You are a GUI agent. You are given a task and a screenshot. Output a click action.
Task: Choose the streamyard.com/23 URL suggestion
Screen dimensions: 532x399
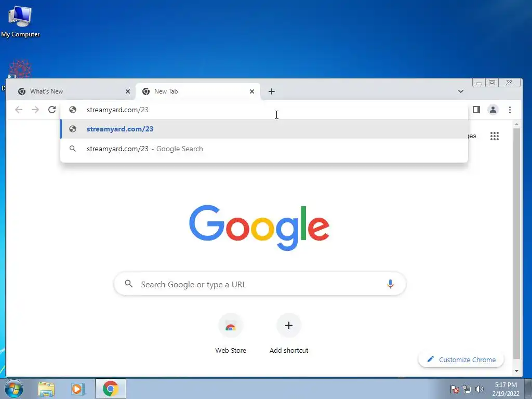pos(264,129)
